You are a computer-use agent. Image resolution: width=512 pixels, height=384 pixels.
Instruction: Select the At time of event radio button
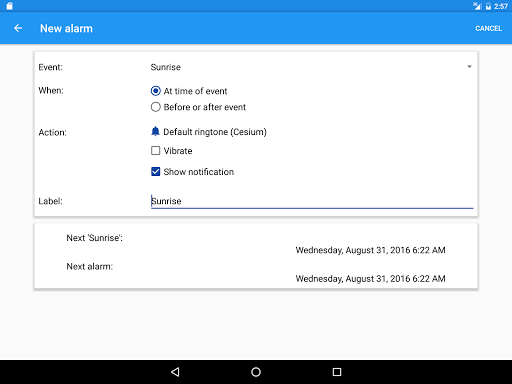pyautogui.click(x=156, y=91)
